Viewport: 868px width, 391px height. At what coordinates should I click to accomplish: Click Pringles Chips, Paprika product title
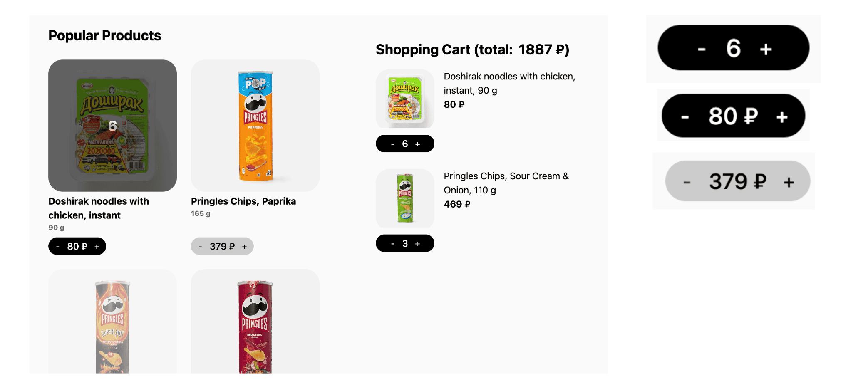tap(243, 201)
